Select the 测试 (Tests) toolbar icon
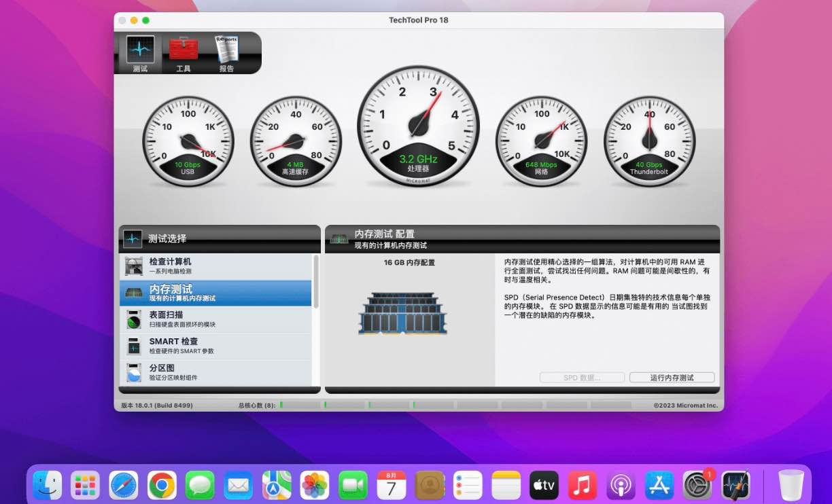Viewport: 832px width, 504px height. (x=140, y=53)
